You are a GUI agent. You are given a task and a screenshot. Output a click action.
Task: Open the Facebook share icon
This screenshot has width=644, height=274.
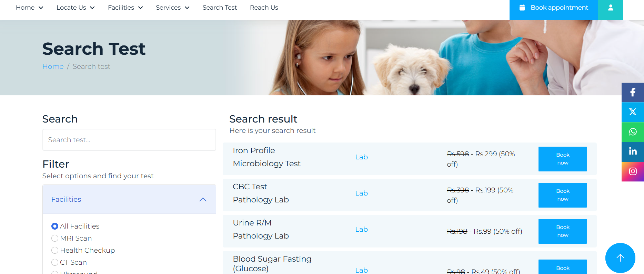633,92
